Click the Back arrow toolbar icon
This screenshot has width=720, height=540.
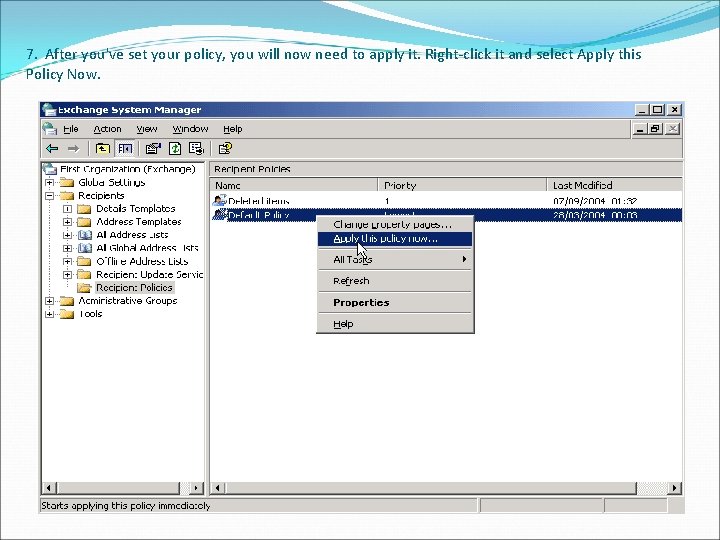(52, 148)
